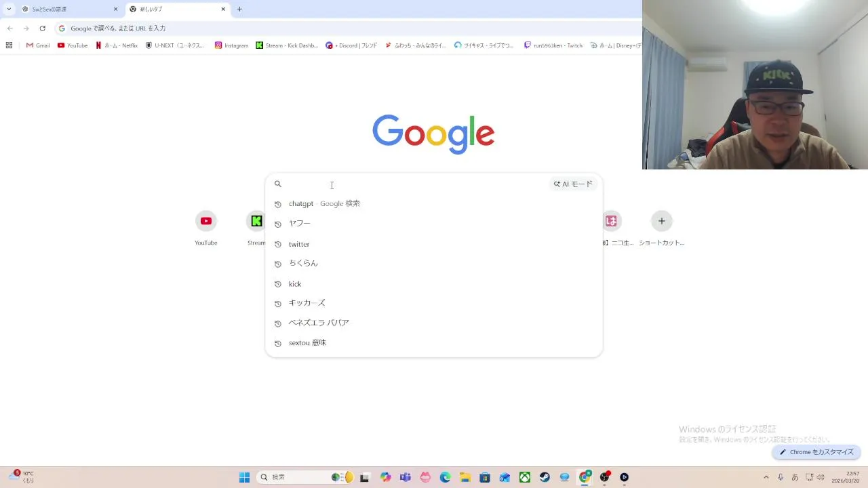
Task: Click the taskbar search field
Action: tap(305, 477)
